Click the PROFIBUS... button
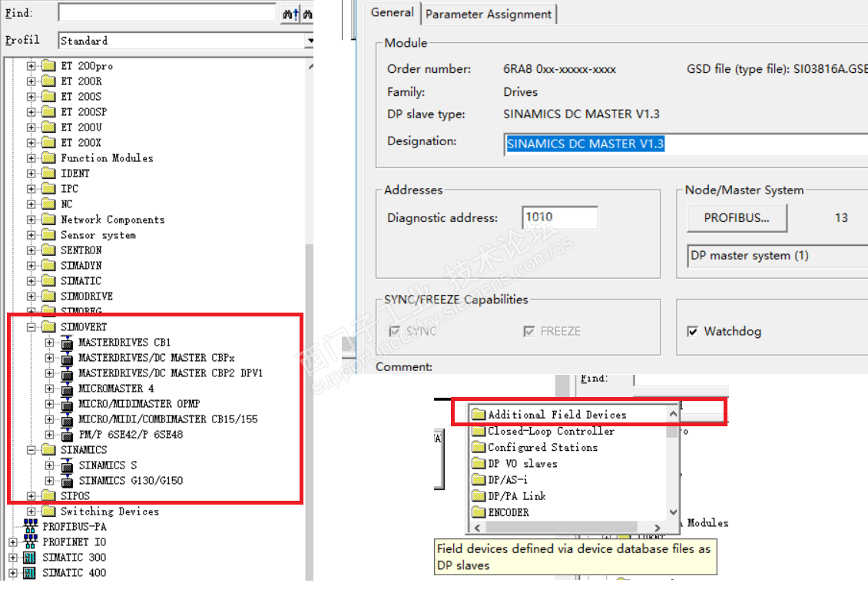Screen dimensions: 868x606 point(736,218)
